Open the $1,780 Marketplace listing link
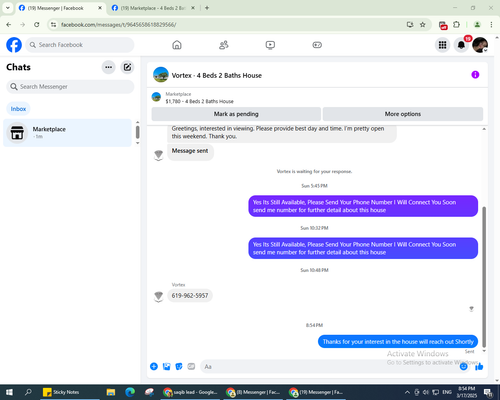The width and height of the screenshot is (500, 400). (199, 101)
